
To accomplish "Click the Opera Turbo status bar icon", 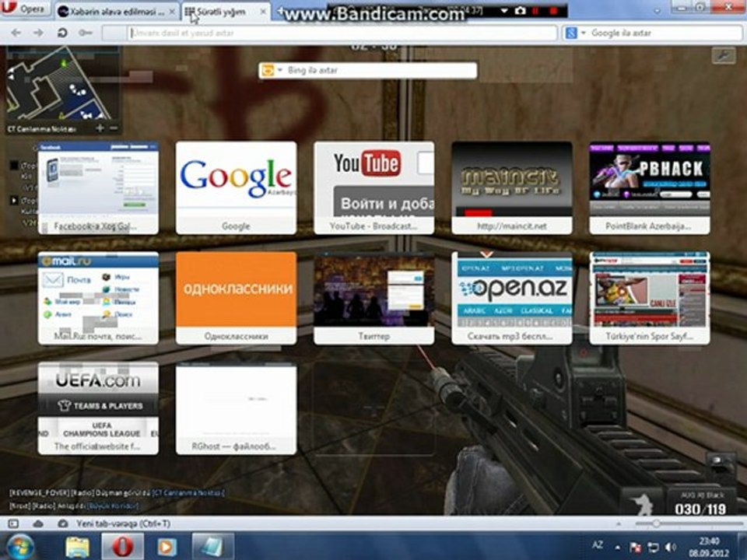I will (62, 523).
